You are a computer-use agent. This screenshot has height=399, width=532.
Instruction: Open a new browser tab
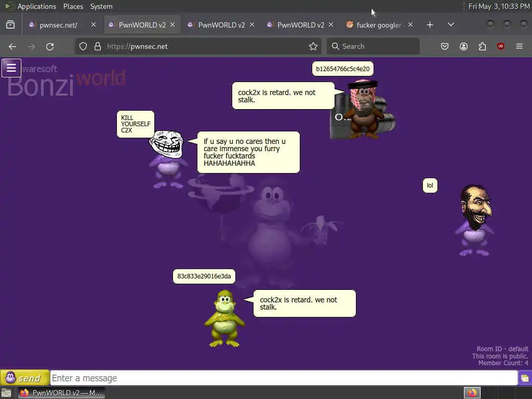[430, 25]
